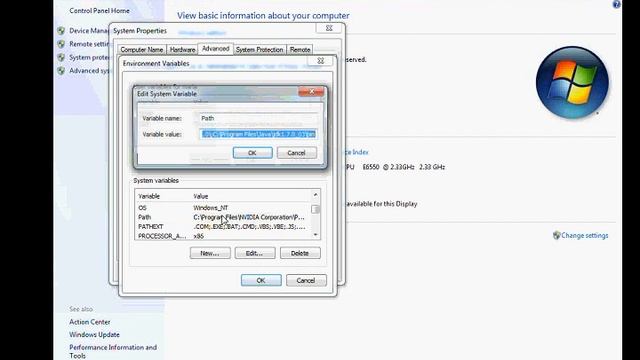The height and width of the screenshot is (360, 640).
Task: Cancel the Environment Variables window
Action: 306,280
